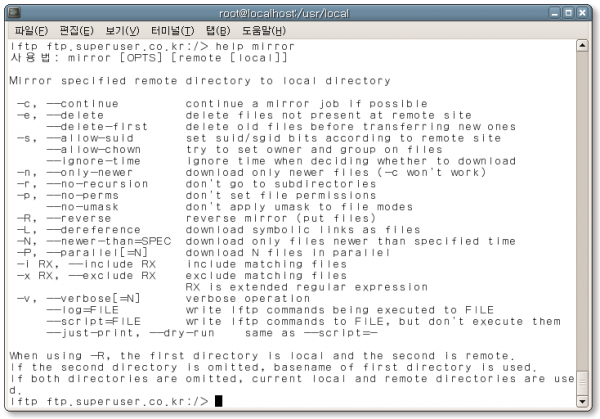Screen dimensions: 600x419
Task: Click 'If the second directory is omitted' line
Action: click(271, 367)
